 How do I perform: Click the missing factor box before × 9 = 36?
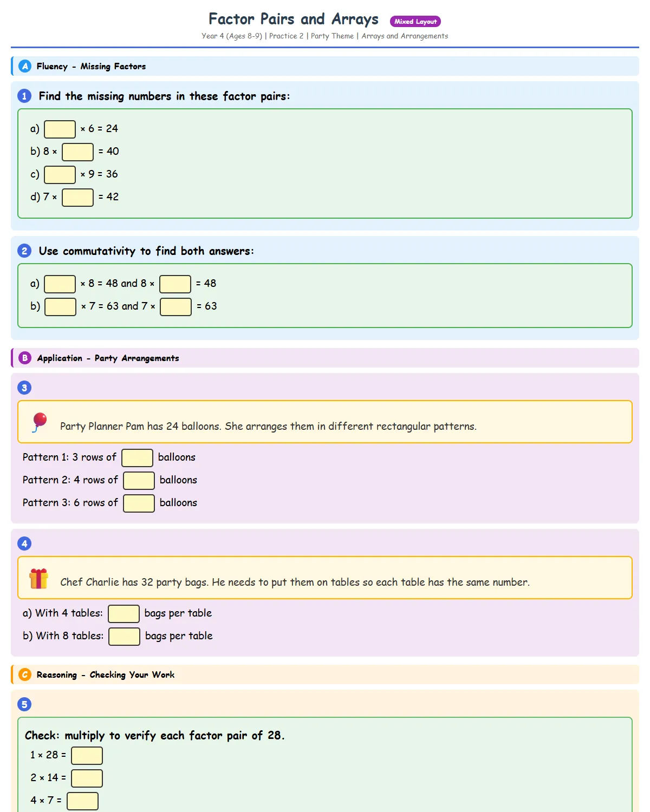point(60,175)
